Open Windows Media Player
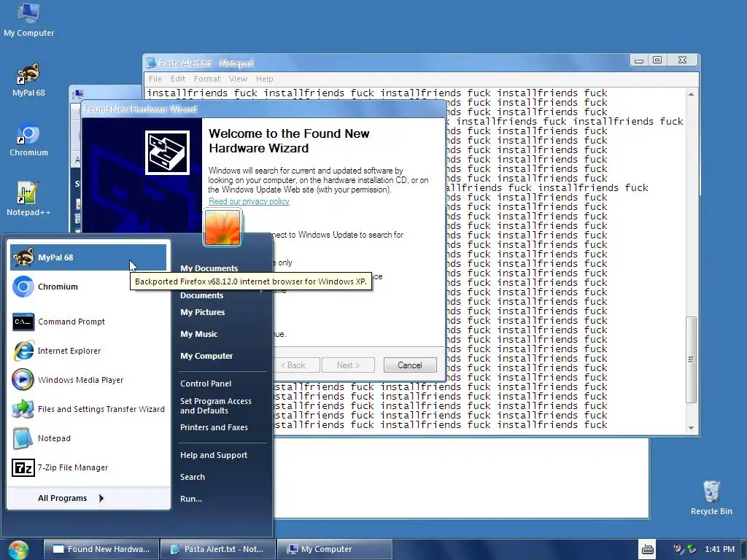 pyautogui.click(x=88, y=380)
